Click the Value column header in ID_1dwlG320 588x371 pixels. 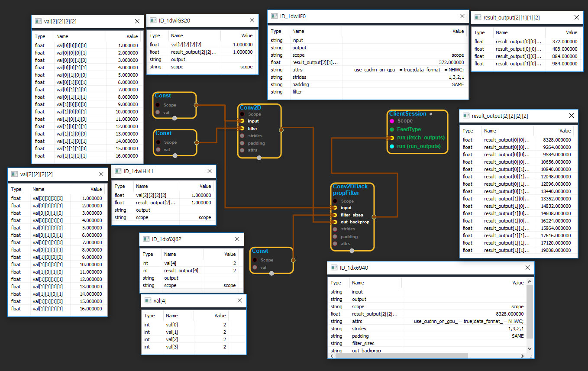[x=247, y=35]
